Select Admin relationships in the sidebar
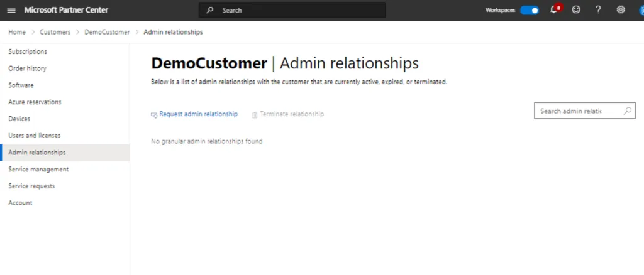 (65, 153)
